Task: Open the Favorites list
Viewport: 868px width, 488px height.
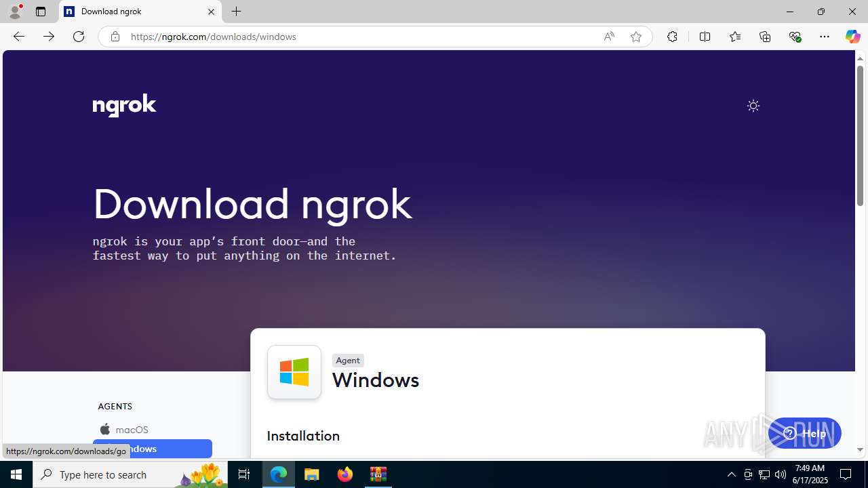Action: pos(734,37)
